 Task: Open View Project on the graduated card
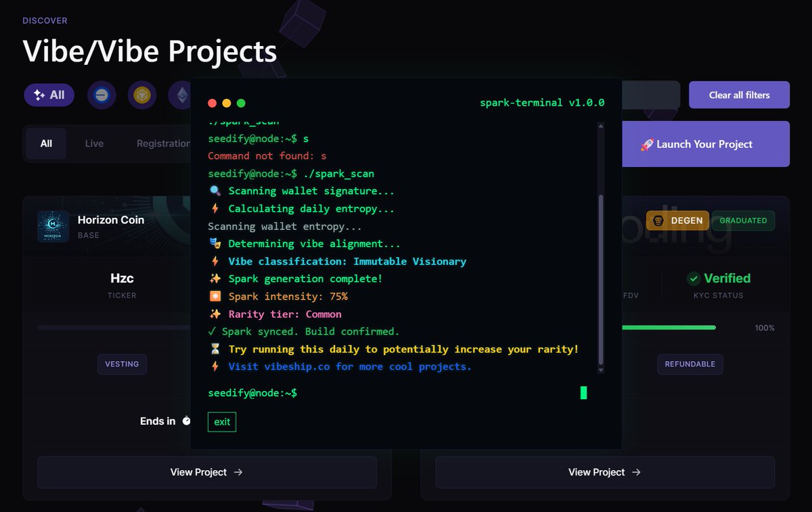point(605,472)
